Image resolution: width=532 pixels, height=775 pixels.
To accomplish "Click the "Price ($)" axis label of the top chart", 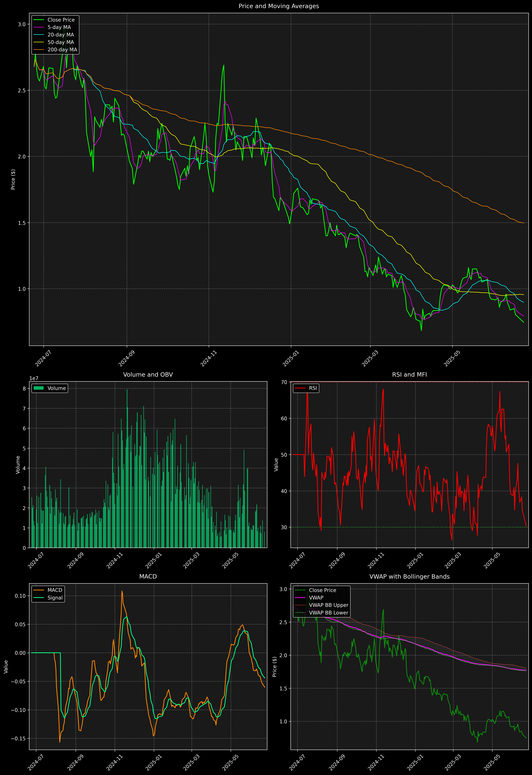I will coord(13,179).
